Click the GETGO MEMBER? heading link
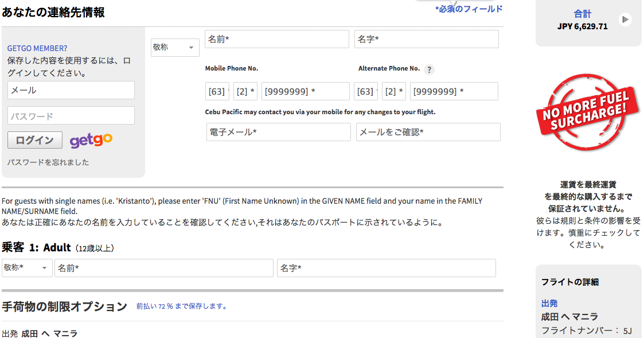Image resolution: width=644 pixels, height=338 pixels. pyautogui.click(x=37, y=48)
